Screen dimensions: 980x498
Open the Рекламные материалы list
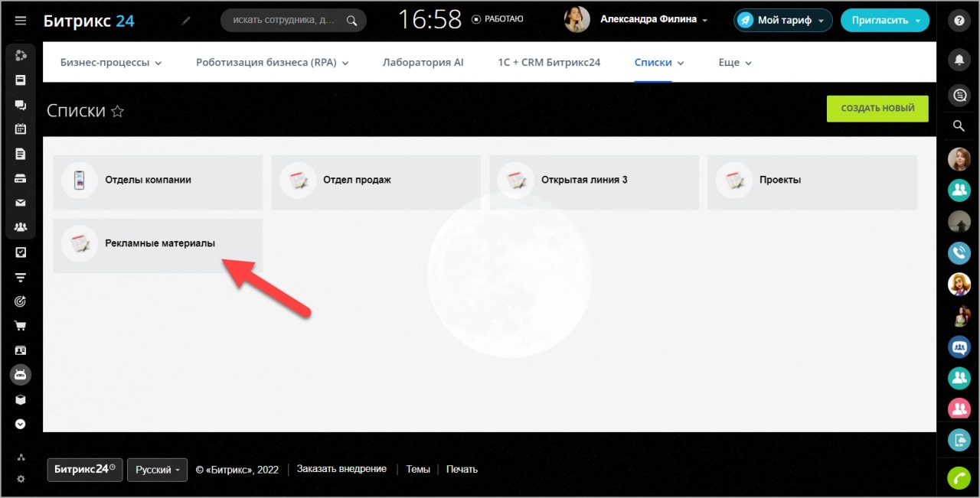(x=158, y=244)
